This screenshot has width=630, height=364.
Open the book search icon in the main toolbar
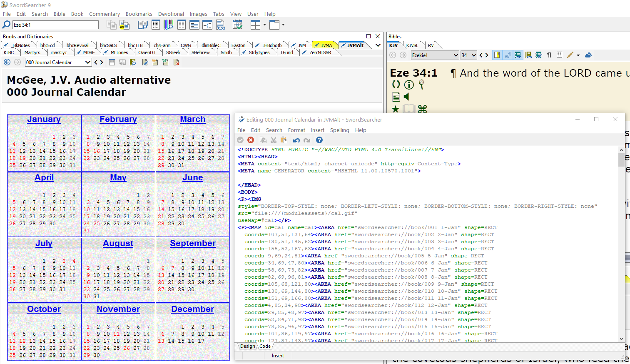(142, 25)
